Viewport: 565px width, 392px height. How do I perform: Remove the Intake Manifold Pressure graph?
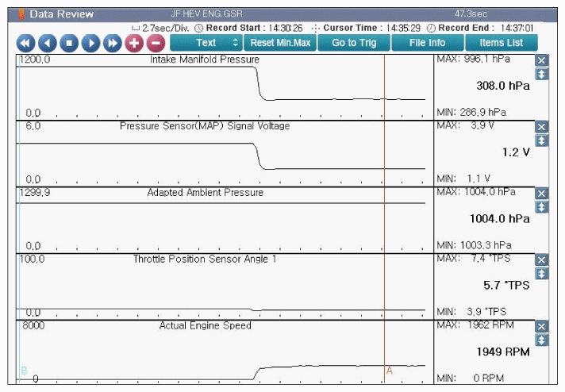pos(542,61)
